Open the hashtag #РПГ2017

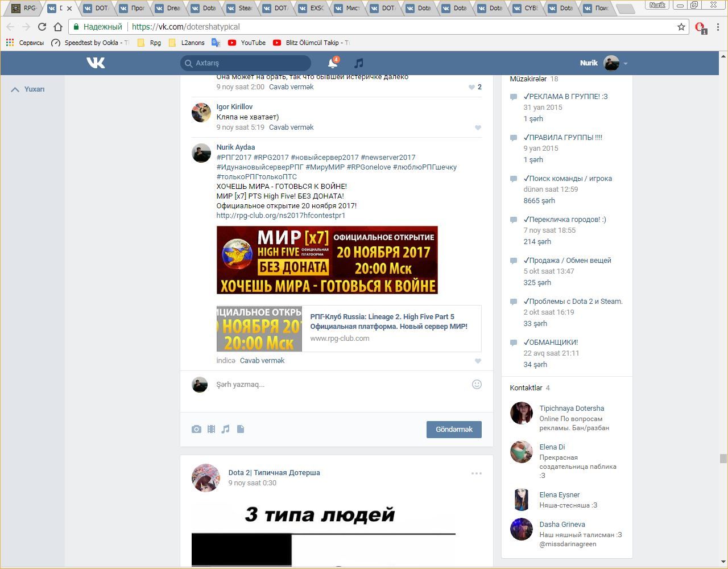coord(234,158)
